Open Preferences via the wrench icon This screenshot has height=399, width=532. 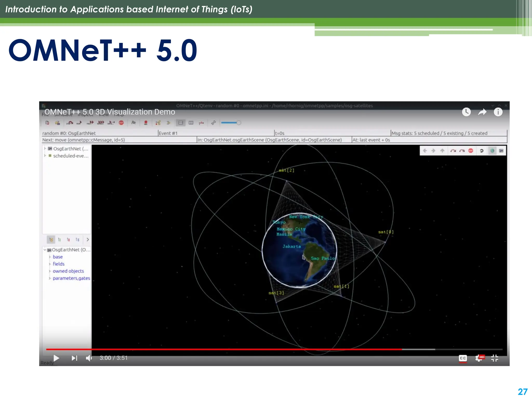pos(214,123)
